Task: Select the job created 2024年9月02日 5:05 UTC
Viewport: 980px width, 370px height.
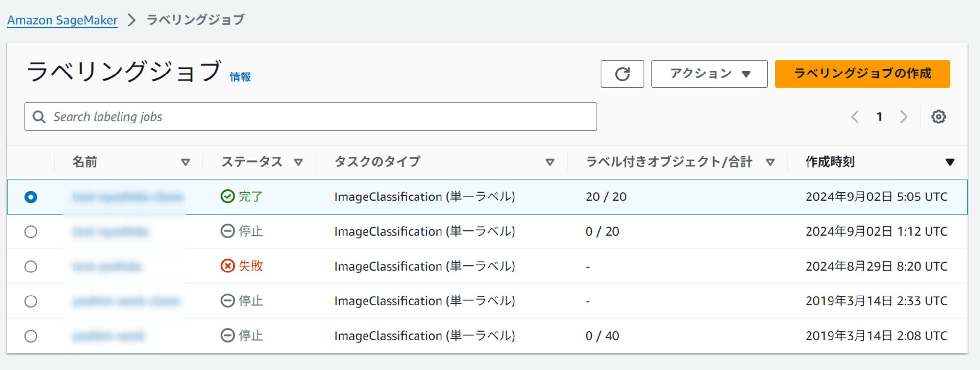Action: [x=31, y=197]
